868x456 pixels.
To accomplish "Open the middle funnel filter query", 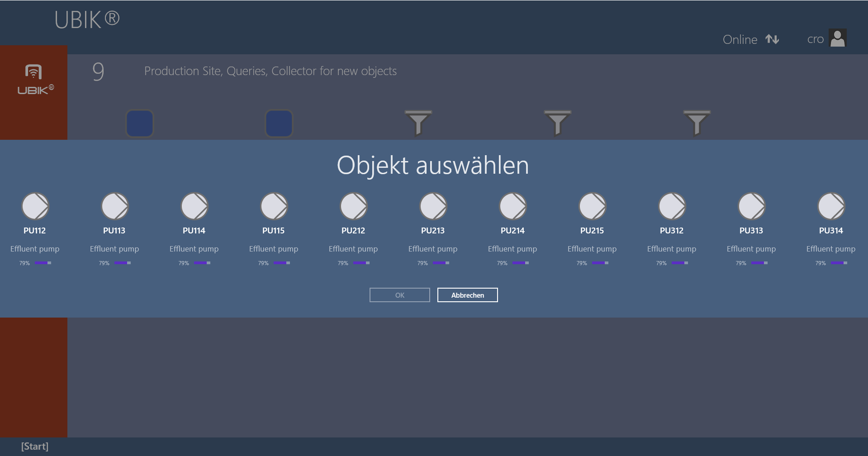I will (557, 123).
